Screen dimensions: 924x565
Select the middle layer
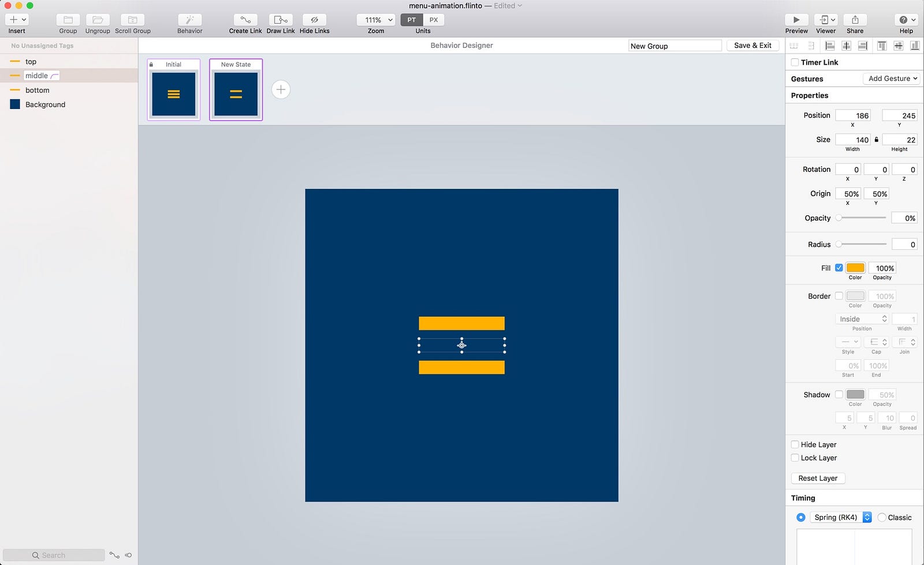pos(69,76)
